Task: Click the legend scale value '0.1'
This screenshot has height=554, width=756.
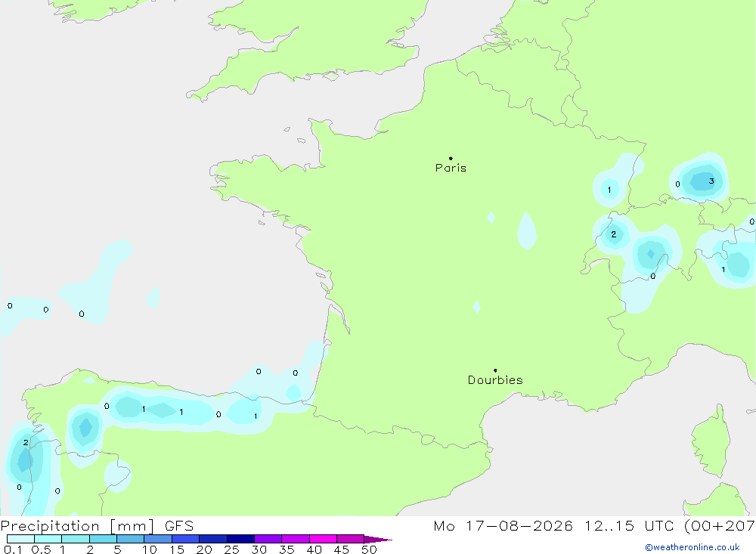Action: (x=13, y=549)
